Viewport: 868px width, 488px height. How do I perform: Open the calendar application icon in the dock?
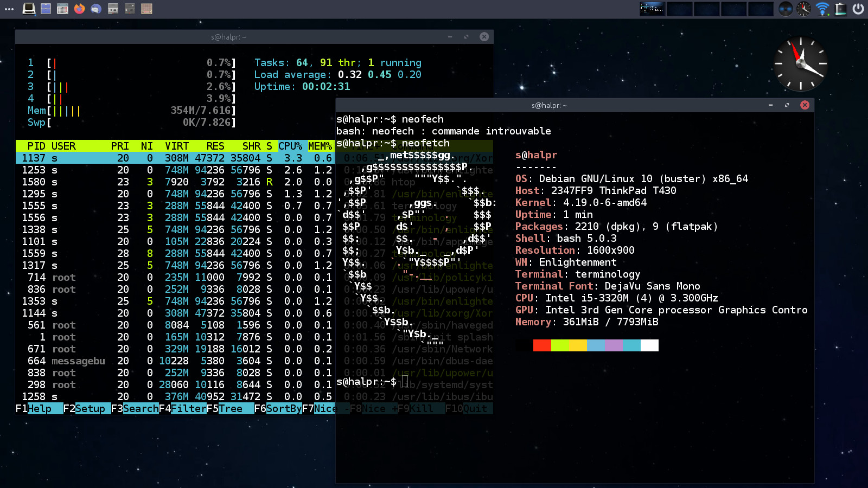(x=63, y=9)
